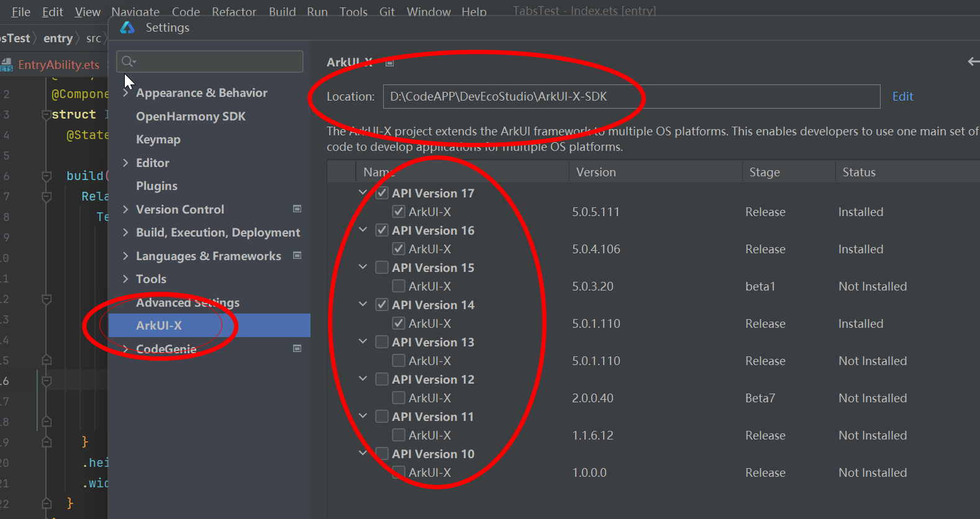The width and height of the screenshot is (980, 519).
Task: Check the API Version 10 checkbox
Action: (x=382, y=454)
